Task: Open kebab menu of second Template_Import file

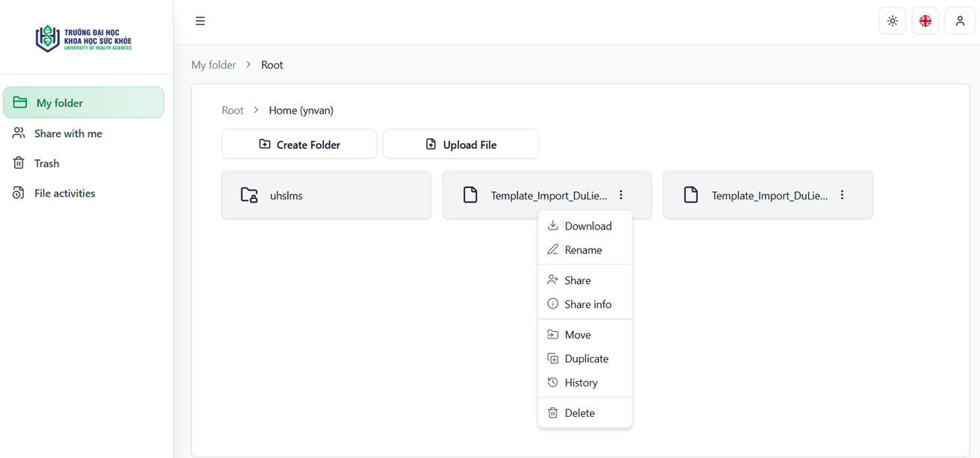Action: click(842, 195)
